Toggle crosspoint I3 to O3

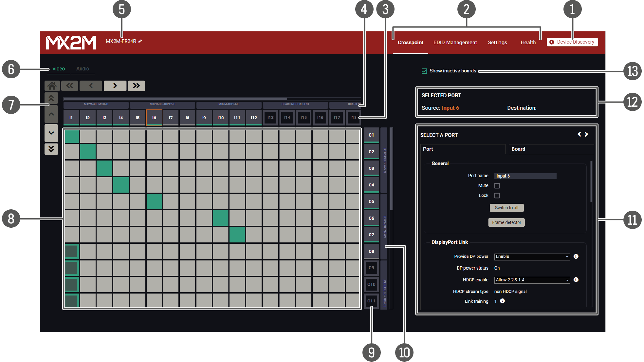[104, 168]
